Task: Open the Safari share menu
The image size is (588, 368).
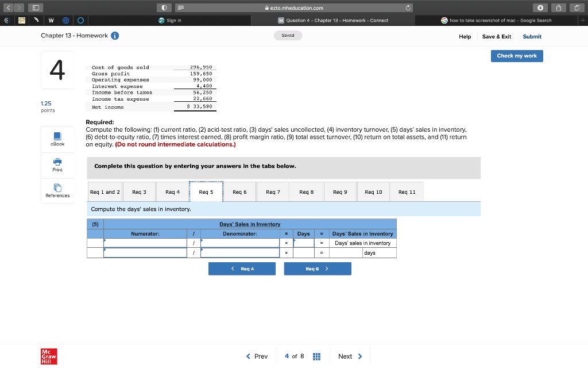Action: [x=559, y=7]
